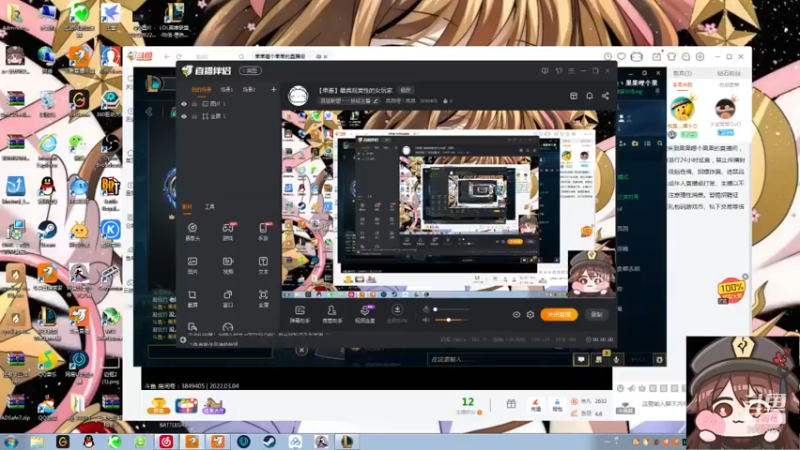Add a text source from materials
This screenshot has width=800, height=450.
(263, 265)
